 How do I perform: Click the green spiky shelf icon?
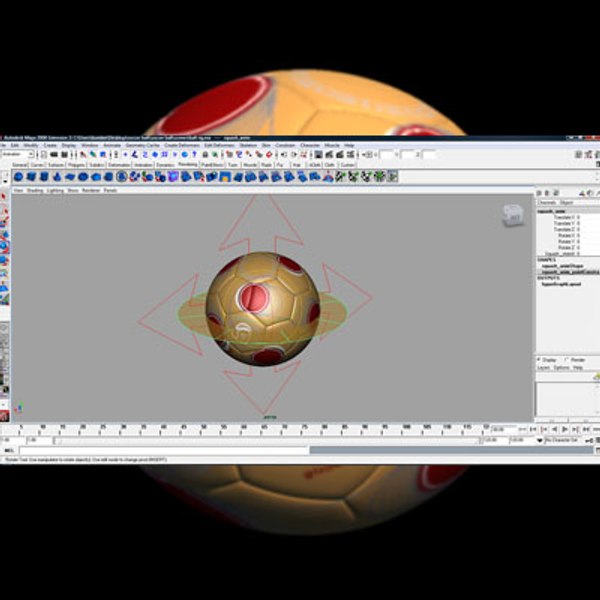380,176
